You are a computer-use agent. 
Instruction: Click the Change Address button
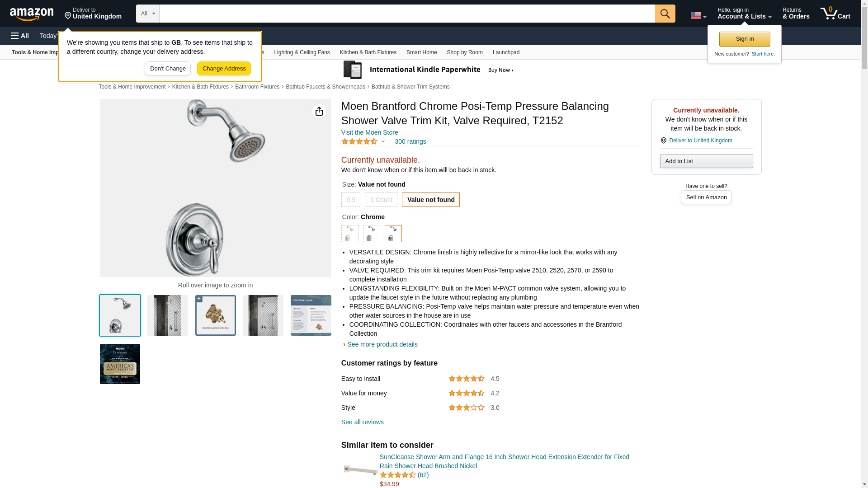224,69
